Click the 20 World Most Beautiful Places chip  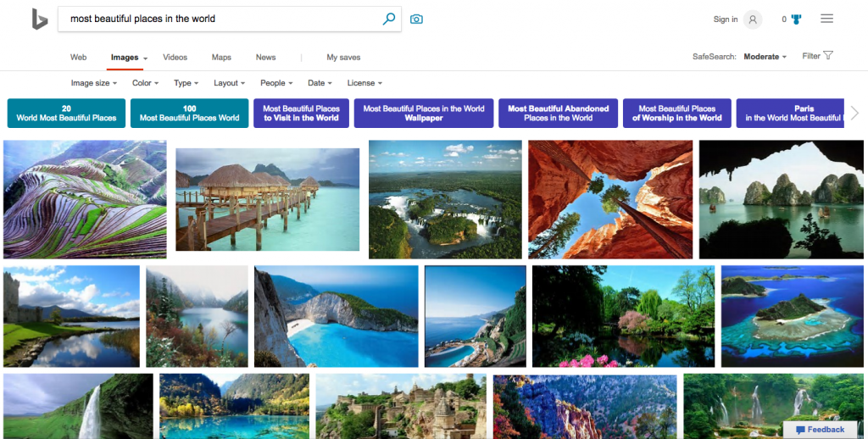(66, 114)
